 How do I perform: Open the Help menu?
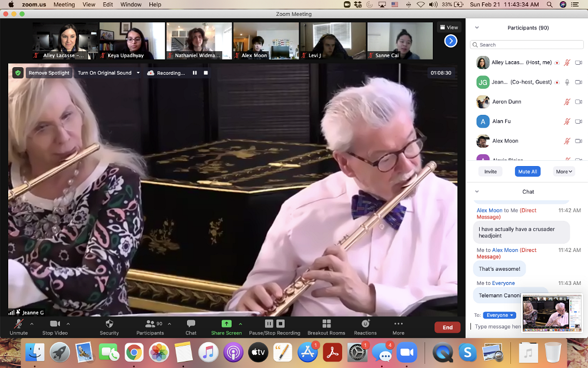(155, 5)
